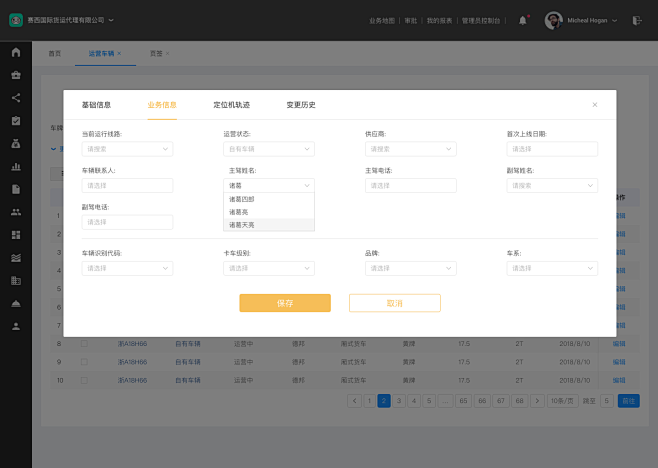Click the 编辑 link in row 10
This screenshot has height=468, width=658.
(619, 380)
